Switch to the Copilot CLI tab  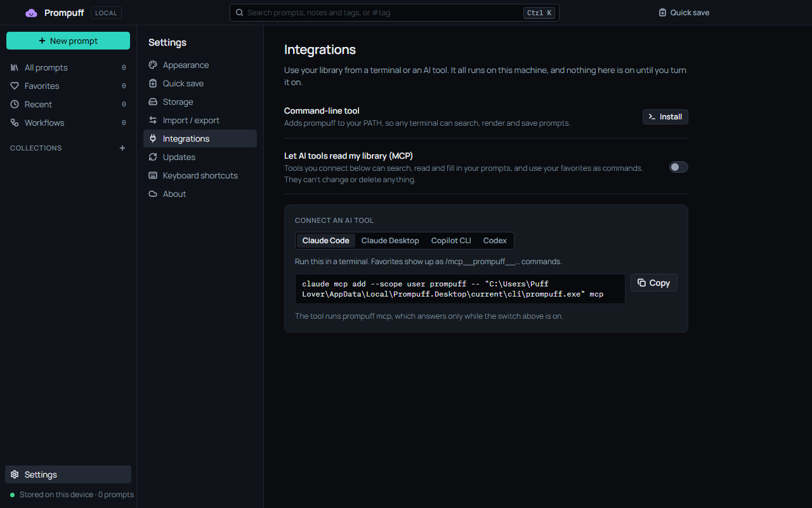451,241
